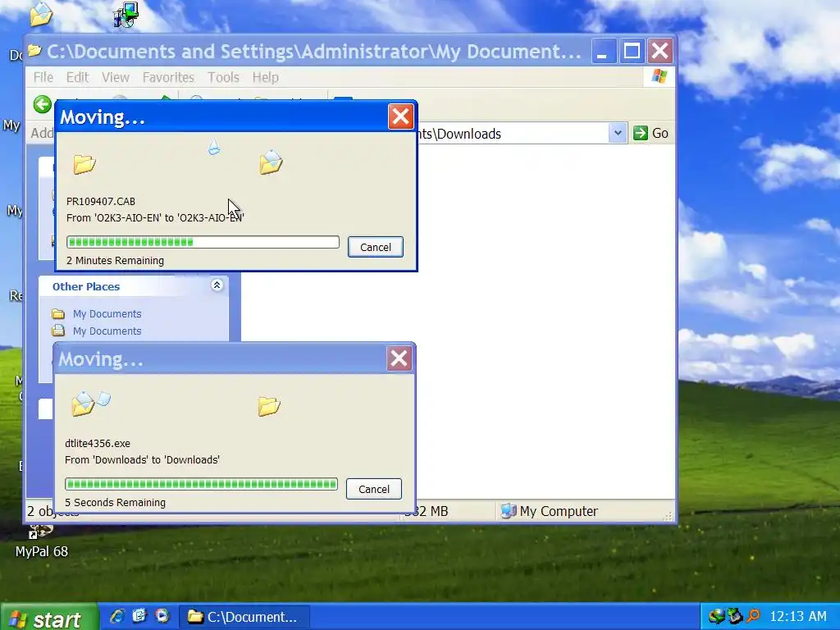
Task: Open the Tools menu
Action: [x=223, y=77]
